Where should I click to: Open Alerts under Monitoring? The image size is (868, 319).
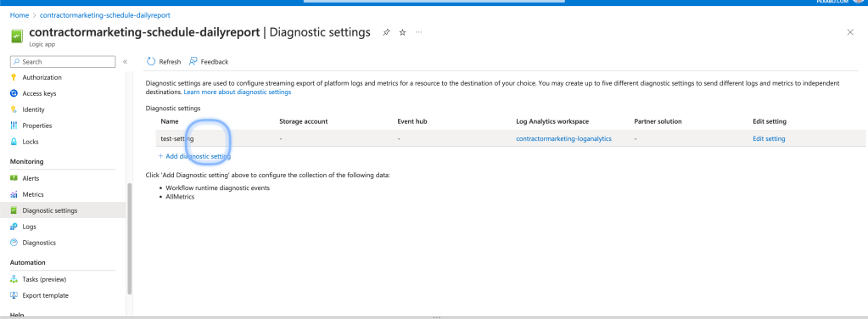pos(31,178)
